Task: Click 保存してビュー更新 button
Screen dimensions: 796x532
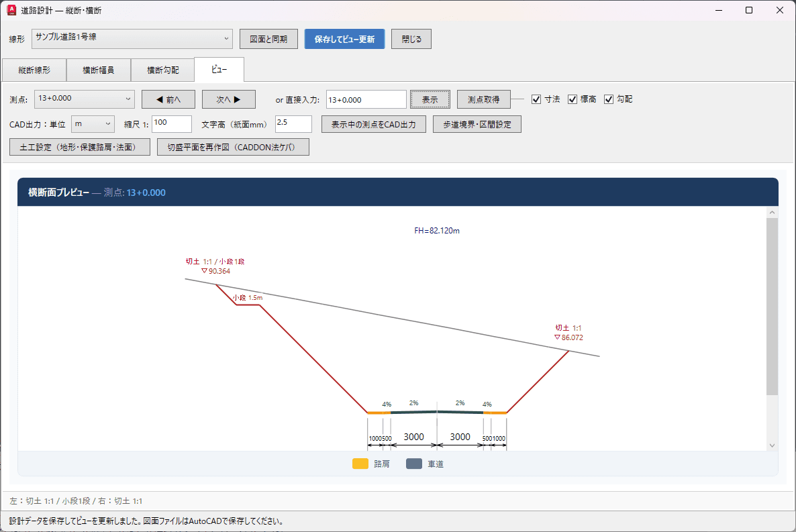Action: click(345, 39)
